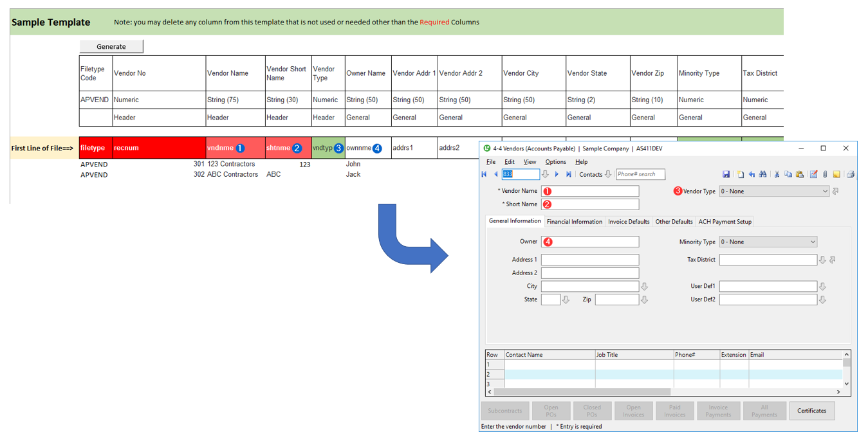This screenshot has height=439, width=868.
Task: Go to the first vendor record
Action: (485, 174)
